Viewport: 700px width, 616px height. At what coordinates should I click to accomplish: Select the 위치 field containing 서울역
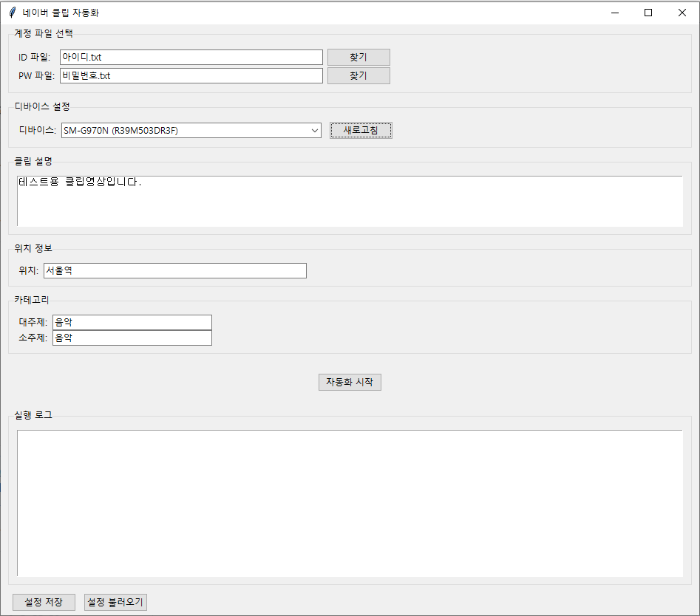(174, 271)
